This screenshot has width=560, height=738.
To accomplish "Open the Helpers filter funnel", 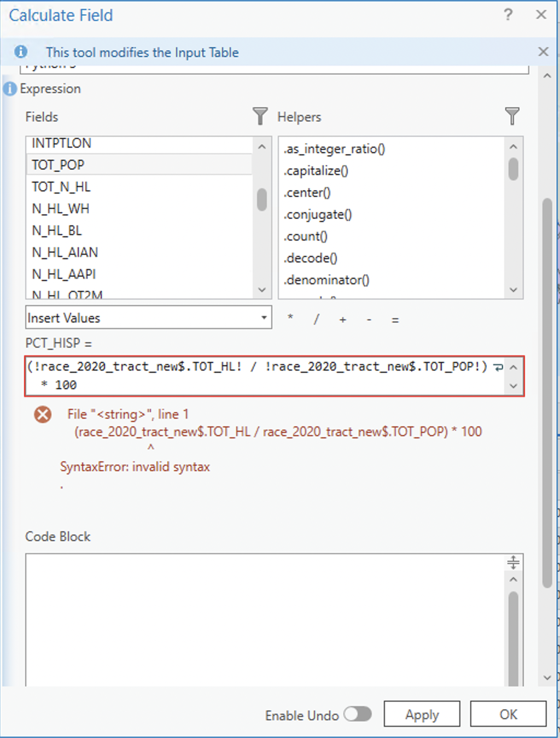I will (x=512, y=116).
